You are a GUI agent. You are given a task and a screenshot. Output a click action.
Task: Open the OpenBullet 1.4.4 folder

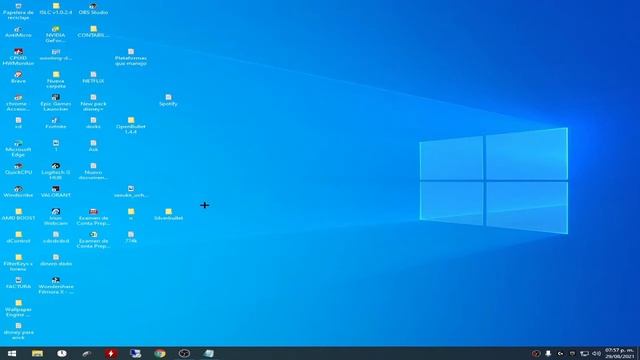(131, 126)
